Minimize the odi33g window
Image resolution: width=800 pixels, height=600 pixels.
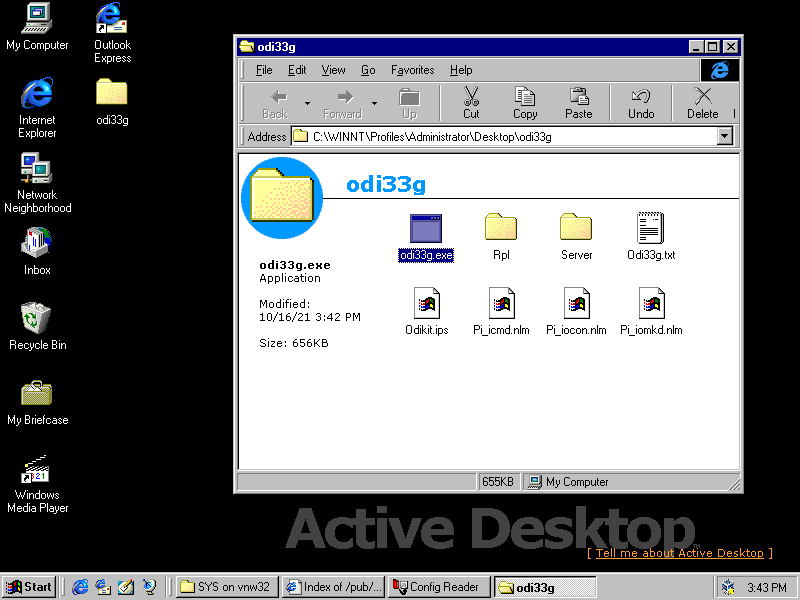pos(696,47)
